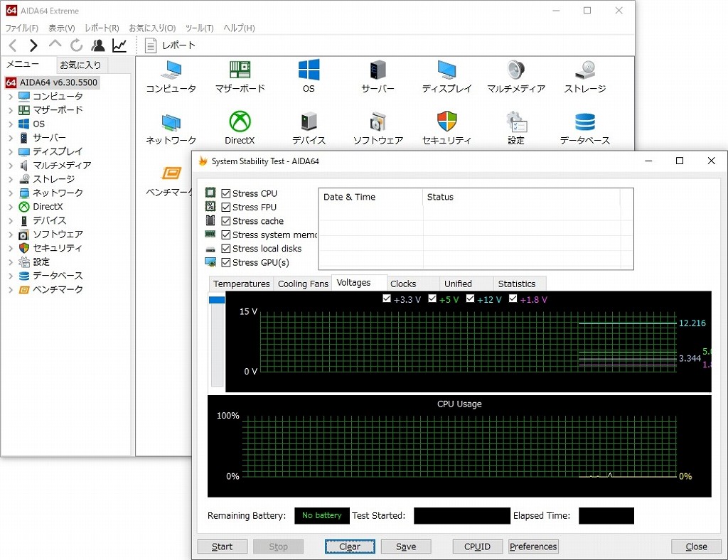728x560 pixels.
Task: Open the ツール(T) menu
Action: [x=199, y=28]
